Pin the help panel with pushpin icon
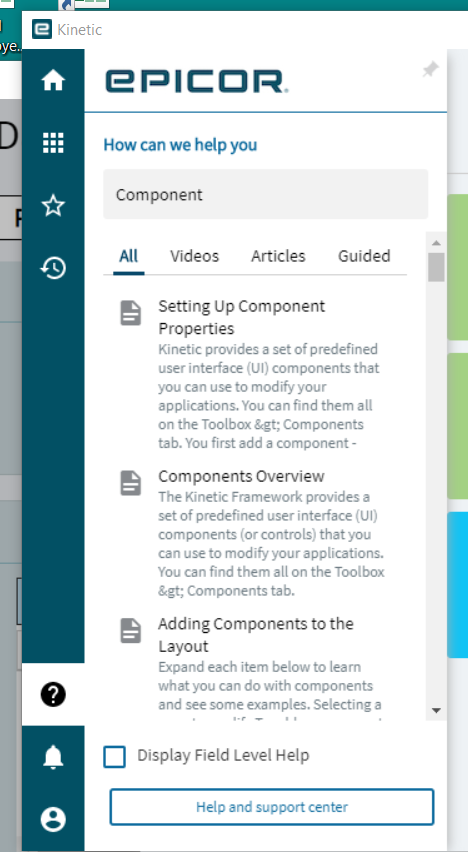 tap(430, 70)
